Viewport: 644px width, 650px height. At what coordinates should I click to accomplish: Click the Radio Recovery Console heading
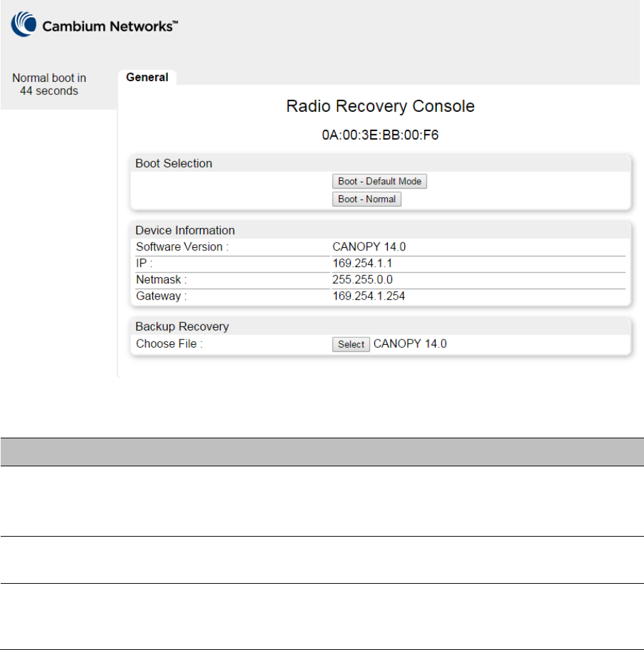380,106
